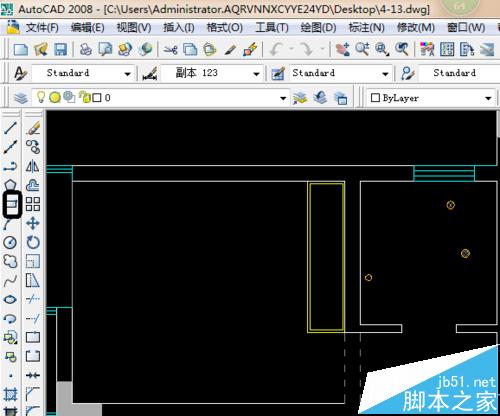Image resolution: width=500 pixels, height=416 pixels.
Task: Click the Text Style manager icon
Action: tap(21, 73)
